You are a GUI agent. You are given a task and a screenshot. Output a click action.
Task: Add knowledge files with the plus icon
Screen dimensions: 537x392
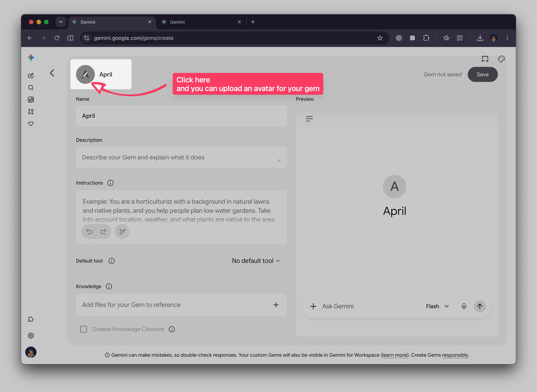point(276,305)
